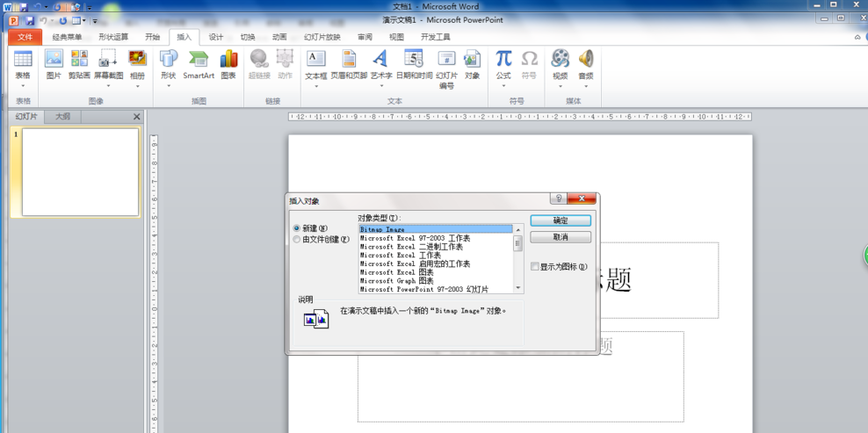
Task: Open the 形状 shapes gallery icon
Action: point(169,59)
